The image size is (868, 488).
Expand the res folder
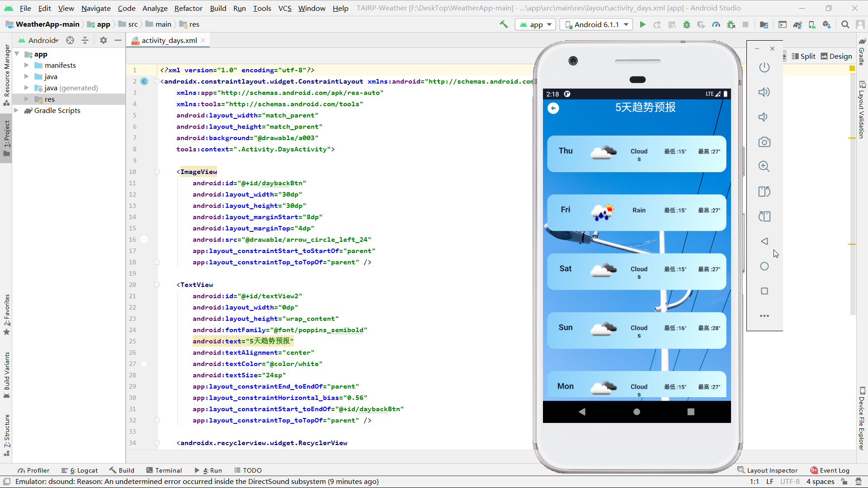click(x=27, y=99)
